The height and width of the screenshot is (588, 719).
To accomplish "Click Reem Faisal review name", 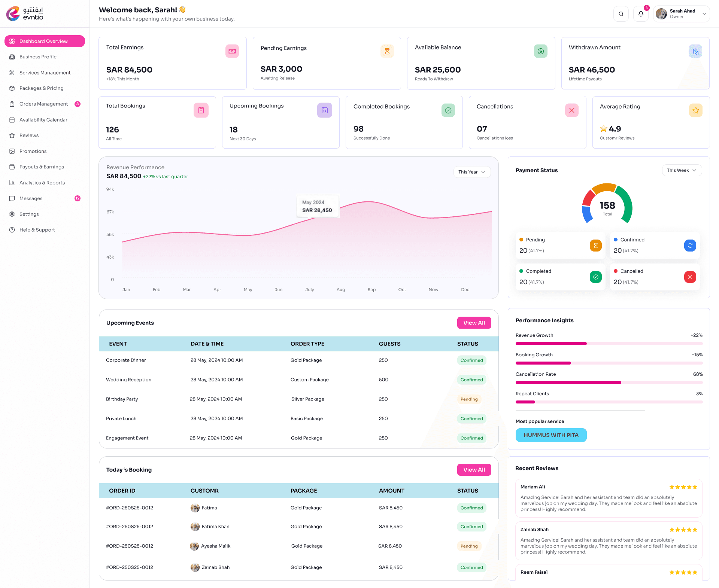I will click(534, 572).
